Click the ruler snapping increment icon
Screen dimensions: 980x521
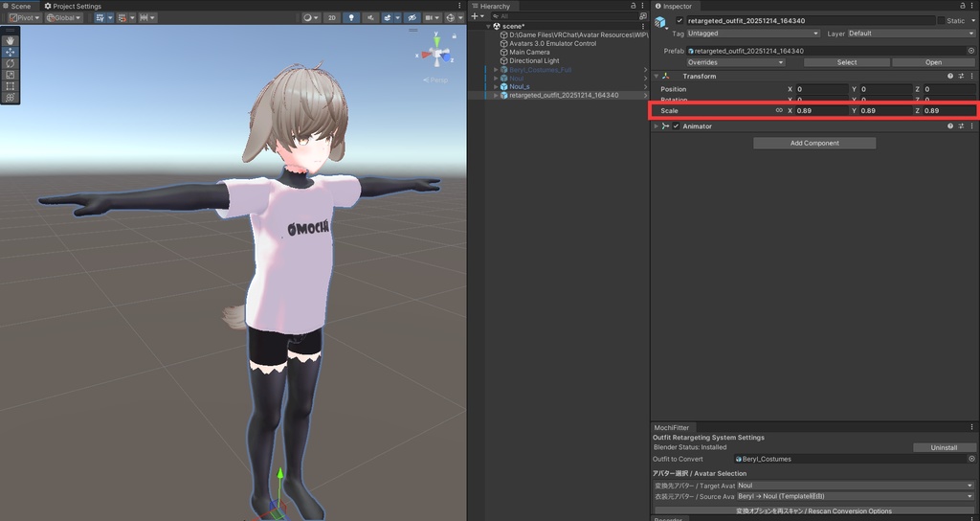[145, 17]
